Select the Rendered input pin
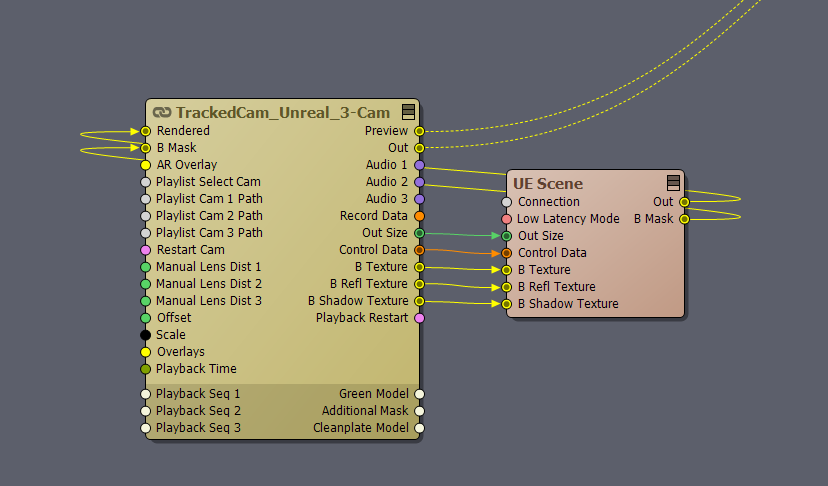This screenshot has width=828, height=486. (x=146, y=131)
